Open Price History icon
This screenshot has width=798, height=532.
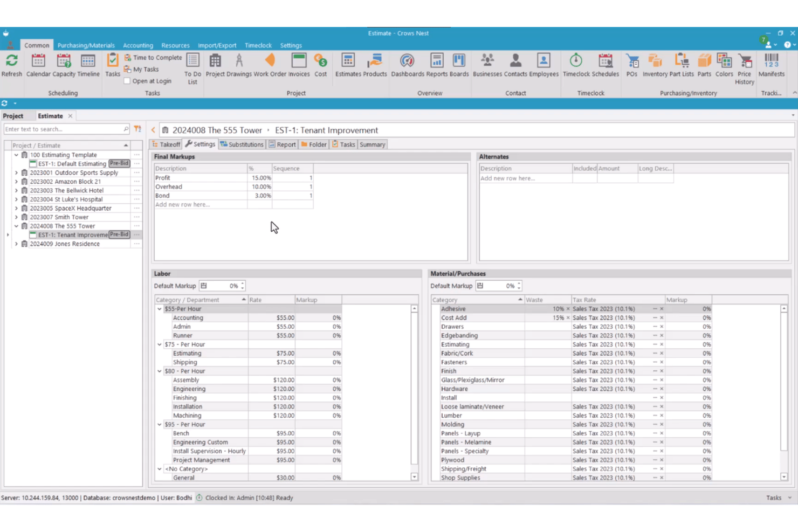(x=744, y=68)
